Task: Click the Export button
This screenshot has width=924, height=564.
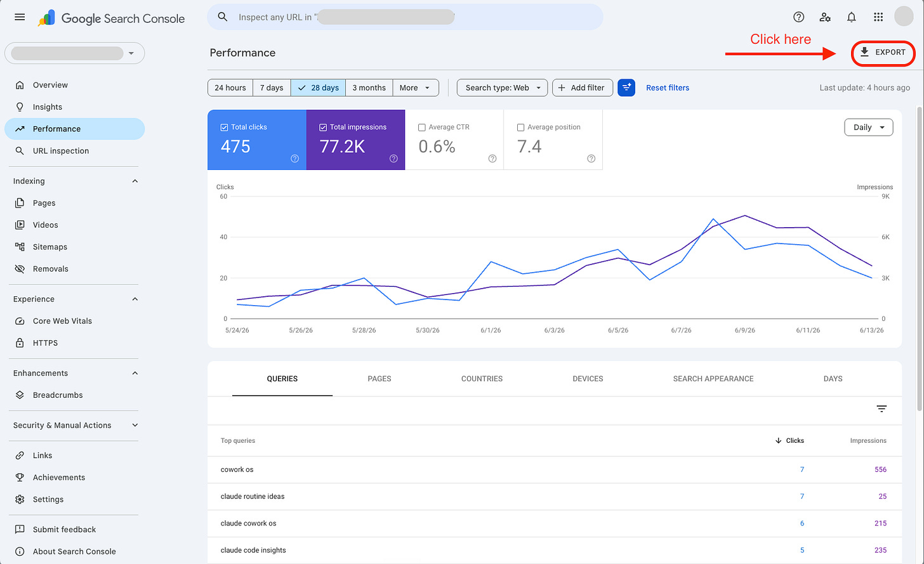Action: [883, 53]
